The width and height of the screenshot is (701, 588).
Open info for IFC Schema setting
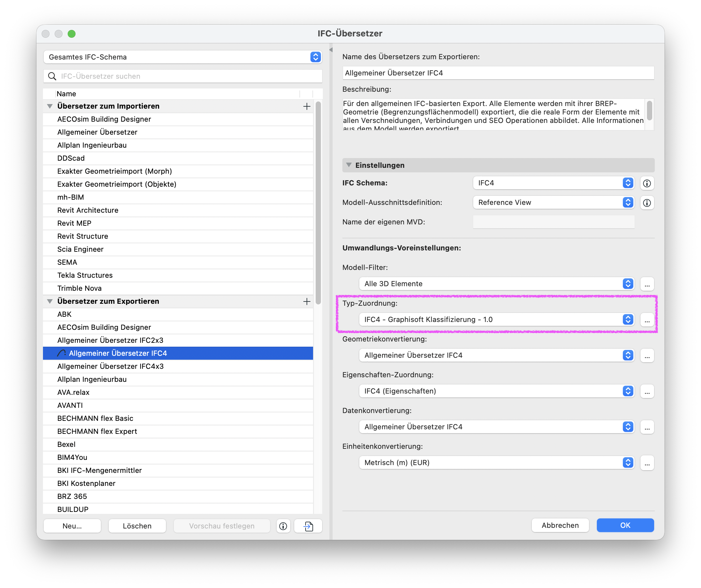tap(647, 183)
